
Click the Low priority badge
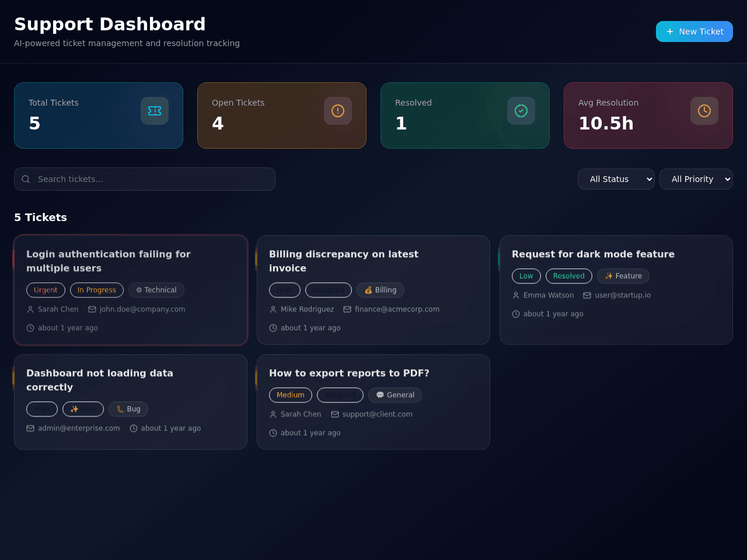pyautogui.click(x=526, y=276)
